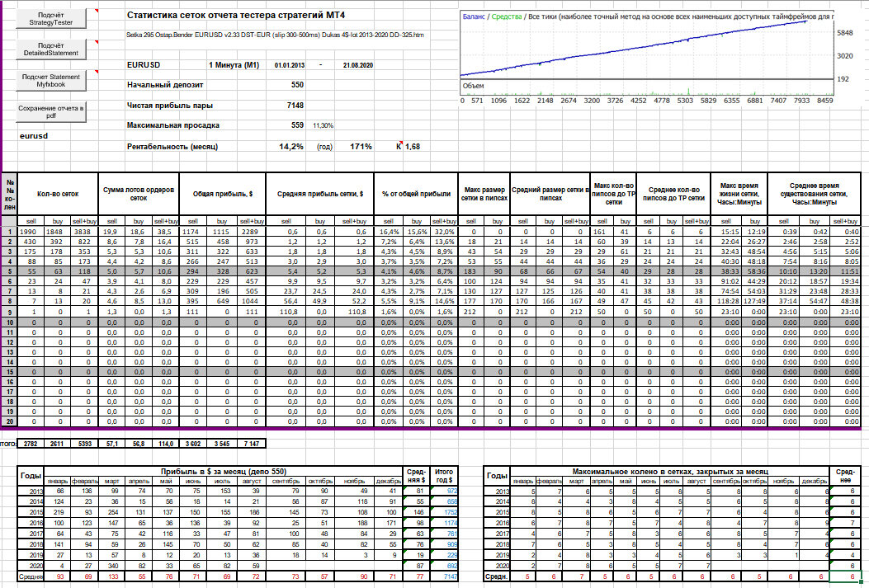
Task: Select the Среднее время существования сетки header
Action: coord(815,194)
